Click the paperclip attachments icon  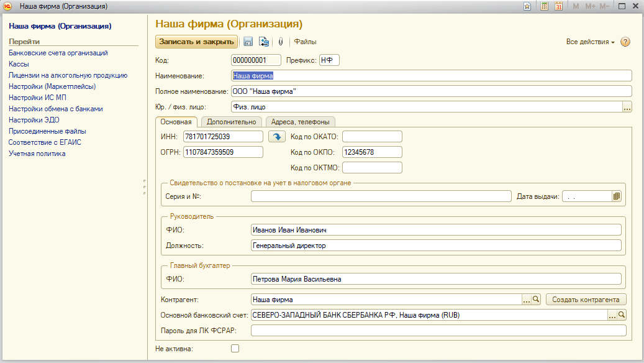[280, 42]
